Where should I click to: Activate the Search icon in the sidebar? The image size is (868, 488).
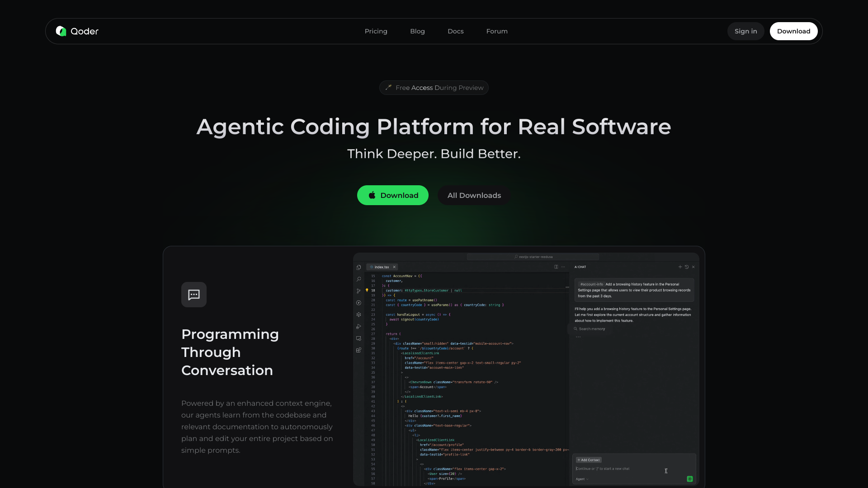(x=359, y=279)
